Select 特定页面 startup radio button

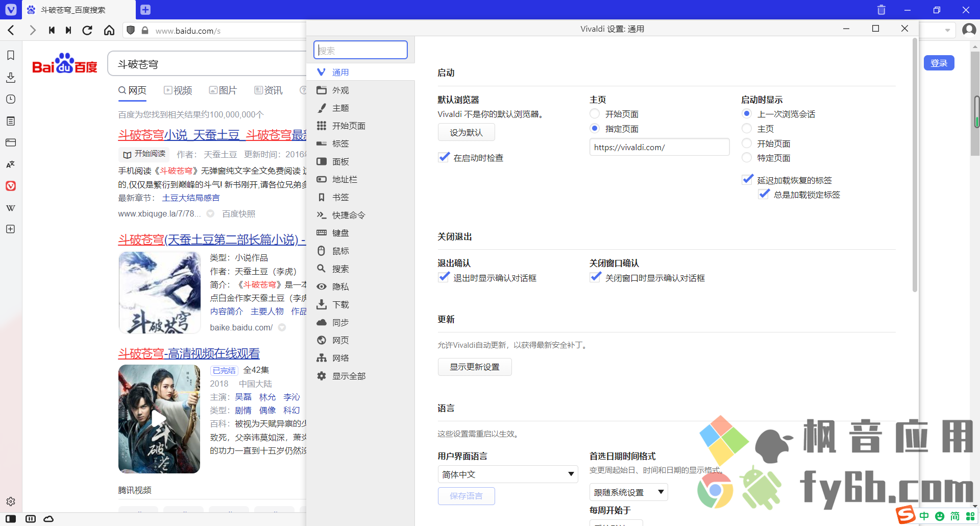click(x=747, y=157)
